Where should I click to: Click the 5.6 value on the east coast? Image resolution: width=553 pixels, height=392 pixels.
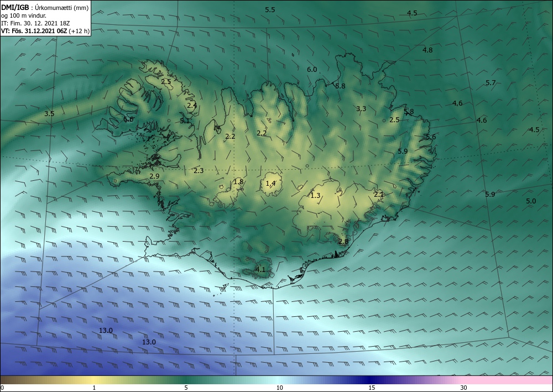click(x=431, y=137)
